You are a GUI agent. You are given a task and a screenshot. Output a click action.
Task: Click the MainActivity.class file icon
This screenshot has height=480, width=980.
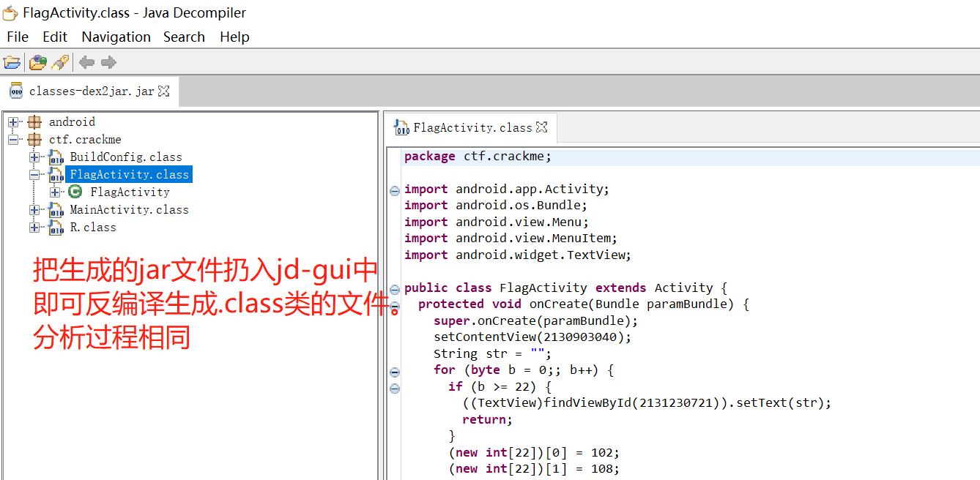56,210
